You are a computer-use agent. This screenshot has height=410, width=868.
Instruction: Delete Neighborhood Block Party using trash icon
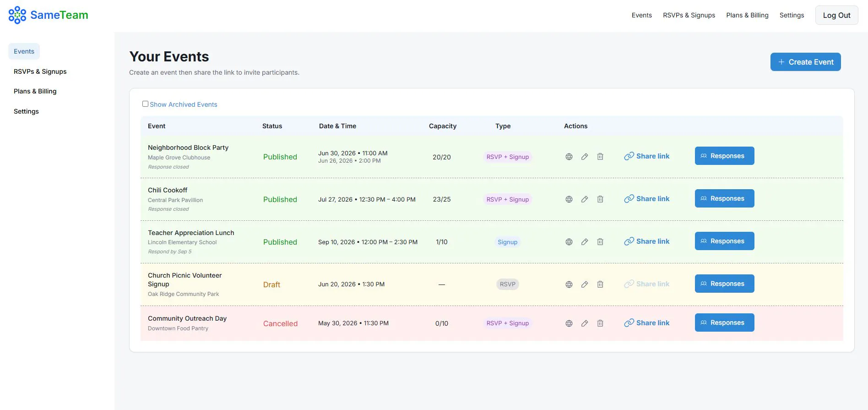600,157
